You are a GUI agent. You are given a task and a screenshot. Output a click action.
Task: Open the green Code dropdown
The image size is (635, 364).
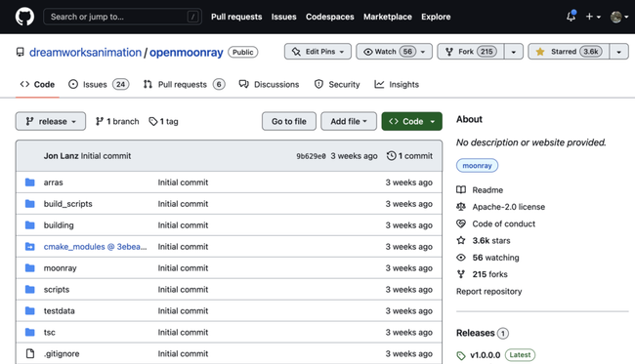[412, 121]
